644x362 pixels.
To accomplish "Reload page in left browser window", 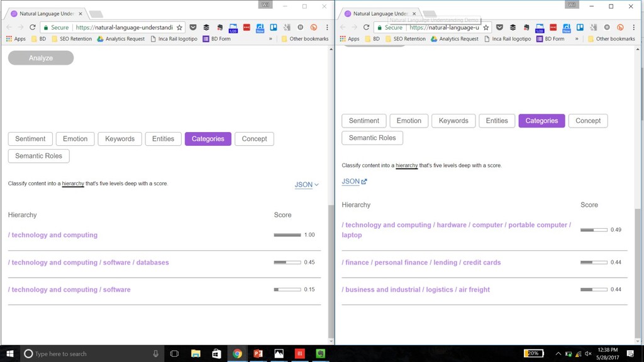I will (33, 28).
